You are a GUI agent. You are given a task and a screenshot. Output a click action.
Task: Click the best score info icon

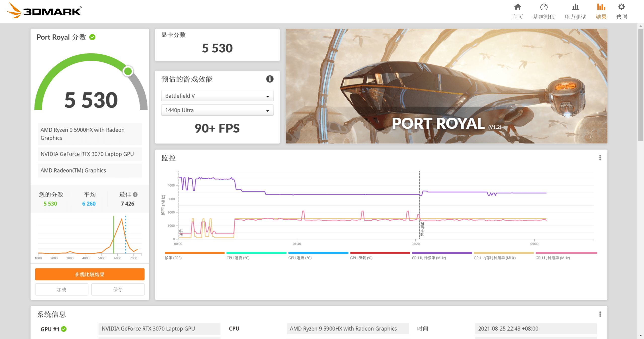click(x=135, y=194)
